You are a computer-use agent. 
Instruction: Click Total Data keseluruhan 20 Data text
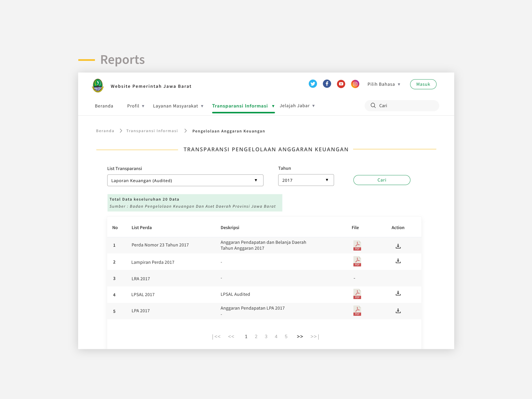coord(144,199)
